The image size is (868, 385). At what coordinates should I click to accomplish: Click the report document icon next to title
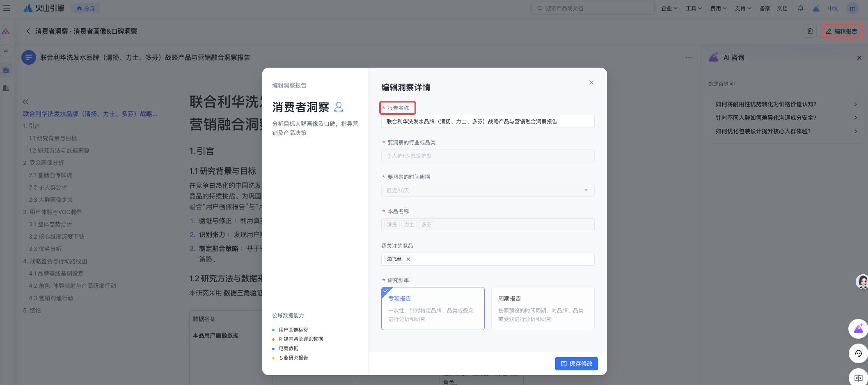tap(29, 57)
